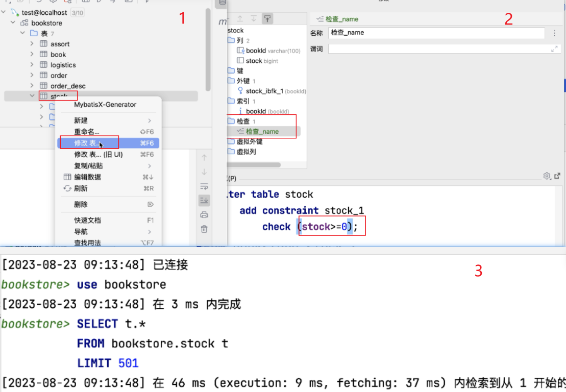Clear console output with trash icon
Viewport: 566px width, 392px height.
coord(204,229)
